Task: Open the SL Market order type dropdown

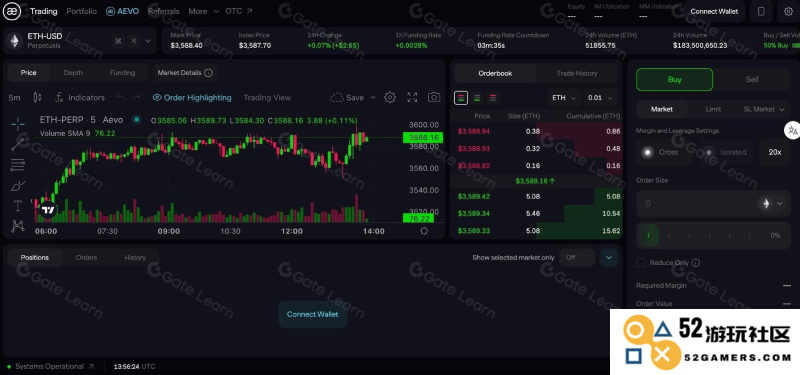Action: pos(763,109)
